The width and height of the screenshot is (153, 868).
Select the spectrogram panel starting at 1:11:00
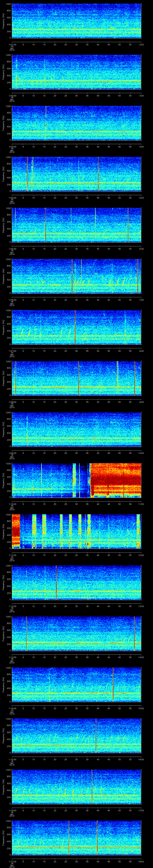tap(77, 531)
